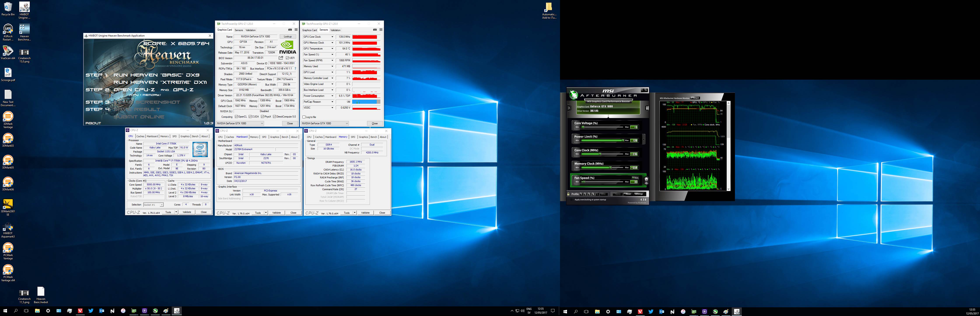Open Twitter from the left taskbar
The image size is (980, 316).
91,311
